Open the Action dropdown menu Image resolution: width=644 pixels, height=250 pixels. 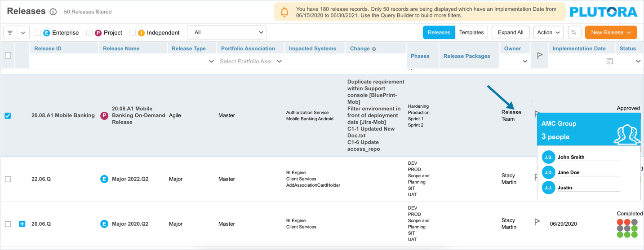[x=548, y=33]
